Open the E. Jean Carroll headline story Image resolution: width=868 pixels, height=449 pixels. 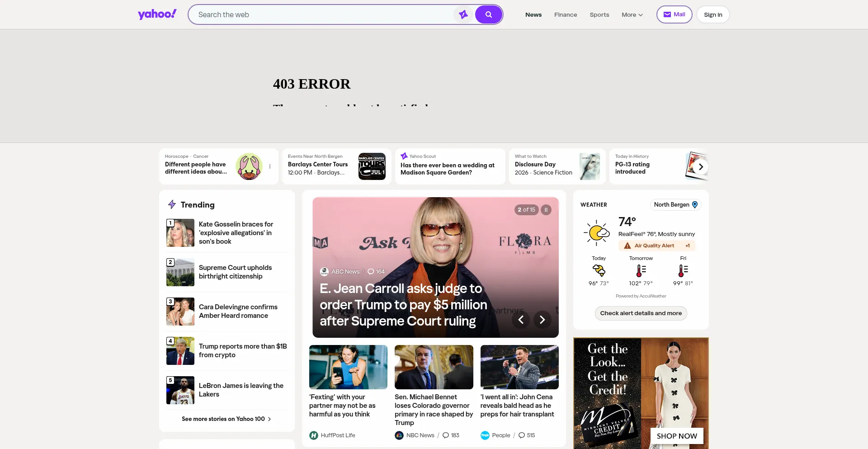click(403, 305)
